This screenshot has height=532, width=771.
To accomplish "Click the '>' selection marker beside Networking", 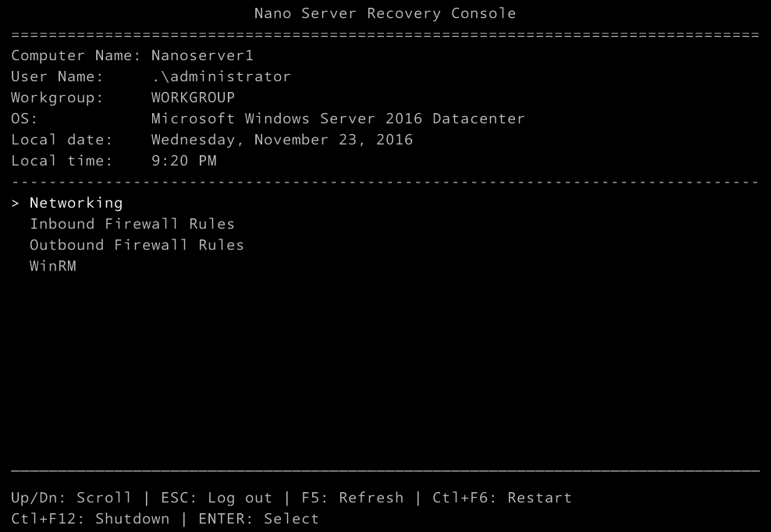I will tap(13, 203).
